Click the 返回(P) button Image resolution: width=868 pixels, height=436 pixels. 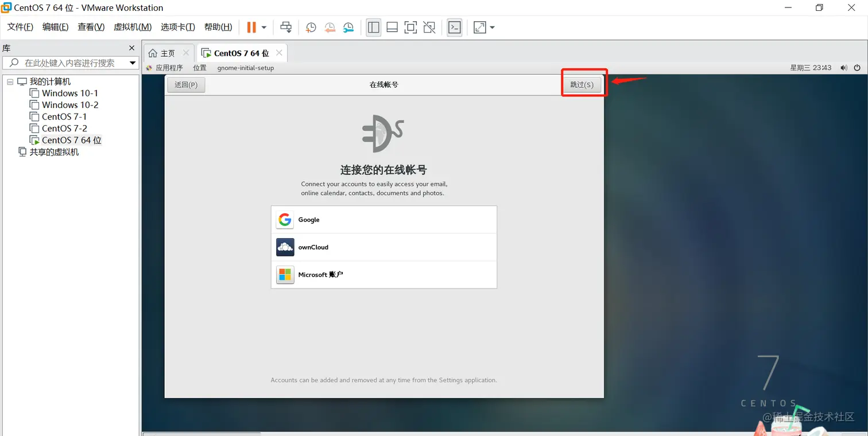tap(186, 85)
